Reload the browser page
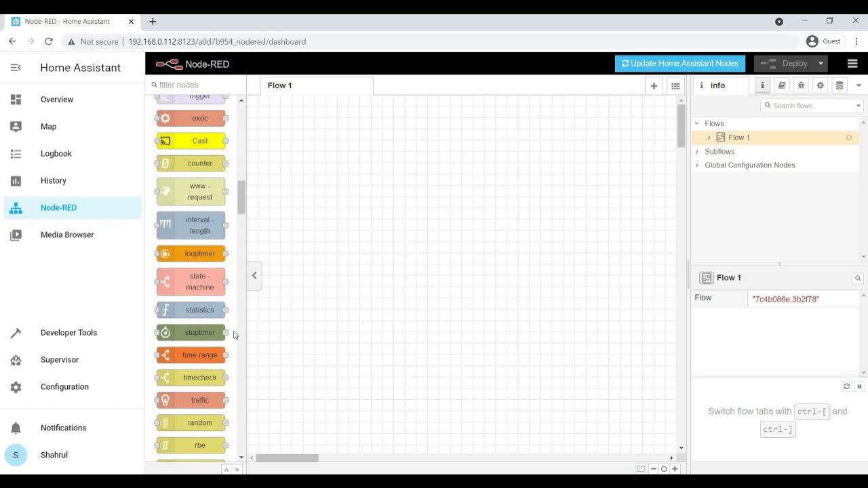 point(49,41)
